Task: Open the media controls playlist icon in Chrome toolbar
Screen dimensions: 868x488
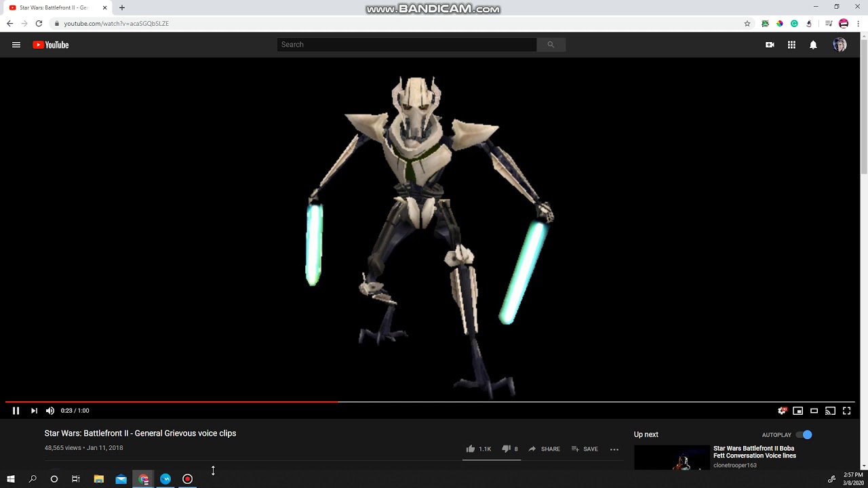Action: pyautogui.click(x=829, y=23)
